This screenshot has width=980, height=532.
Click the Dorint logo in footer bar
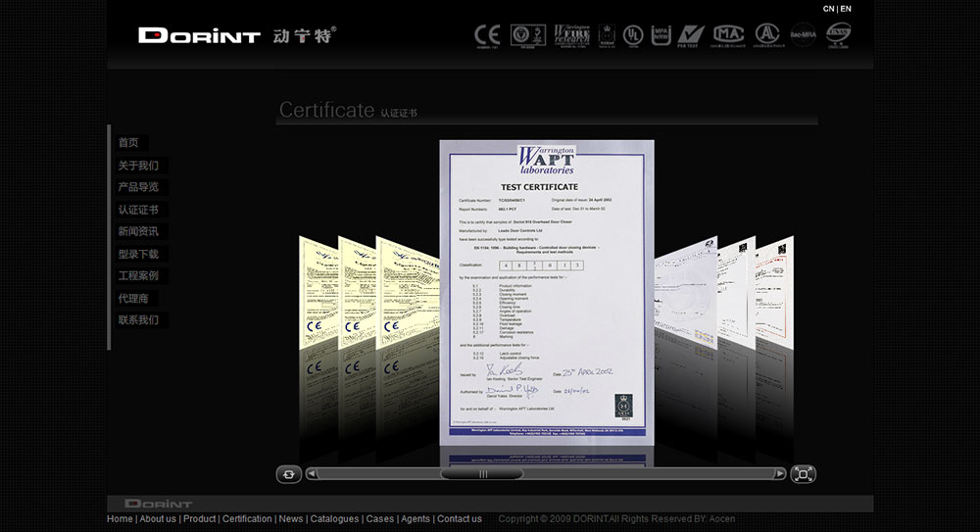[158, 504]
